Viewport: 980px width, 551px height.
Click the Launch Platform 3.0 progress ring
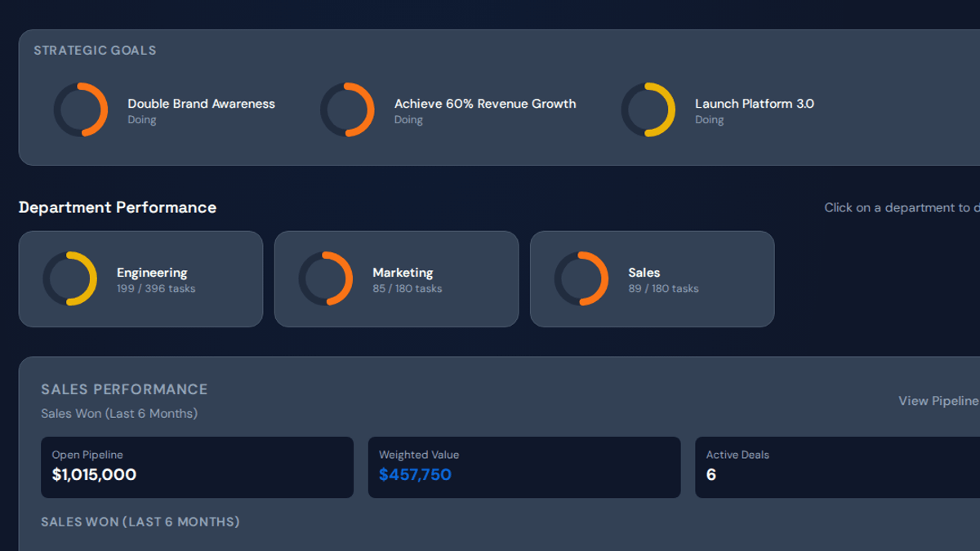click(648, 110)
